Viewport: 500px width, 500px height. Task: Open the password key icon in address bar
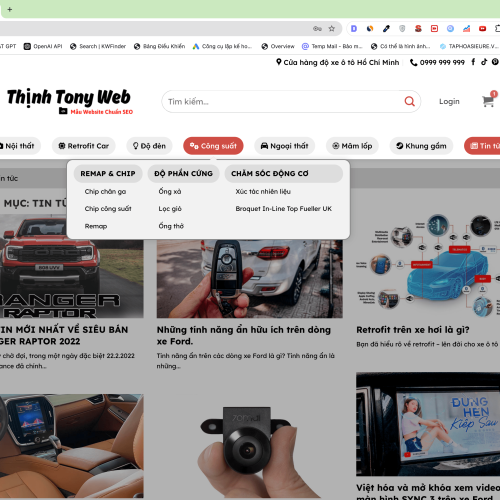[317, 29]
